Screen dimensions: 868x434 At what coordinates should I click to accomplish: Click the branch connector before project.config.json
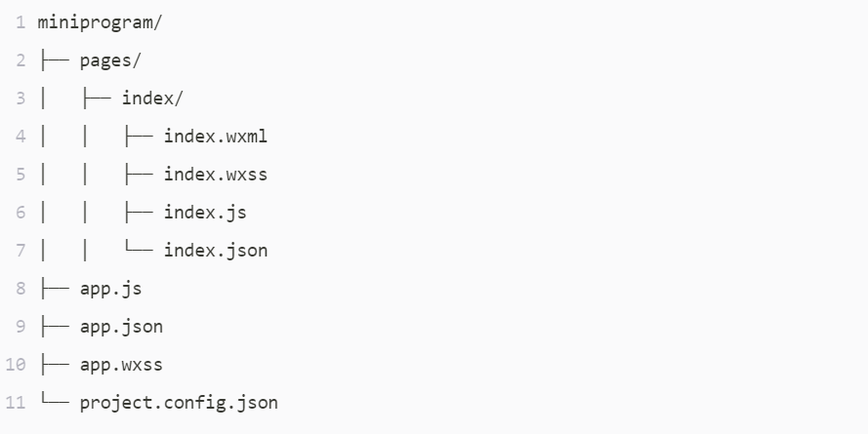55,400
